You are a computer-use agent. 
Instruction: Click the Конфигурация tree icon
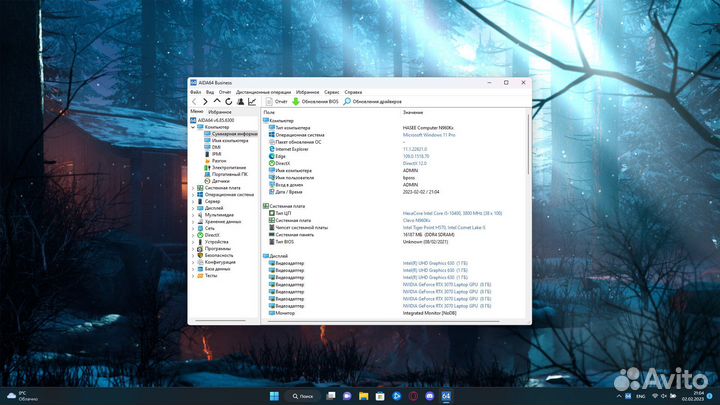pyautogui.click(x=200, y=262)
